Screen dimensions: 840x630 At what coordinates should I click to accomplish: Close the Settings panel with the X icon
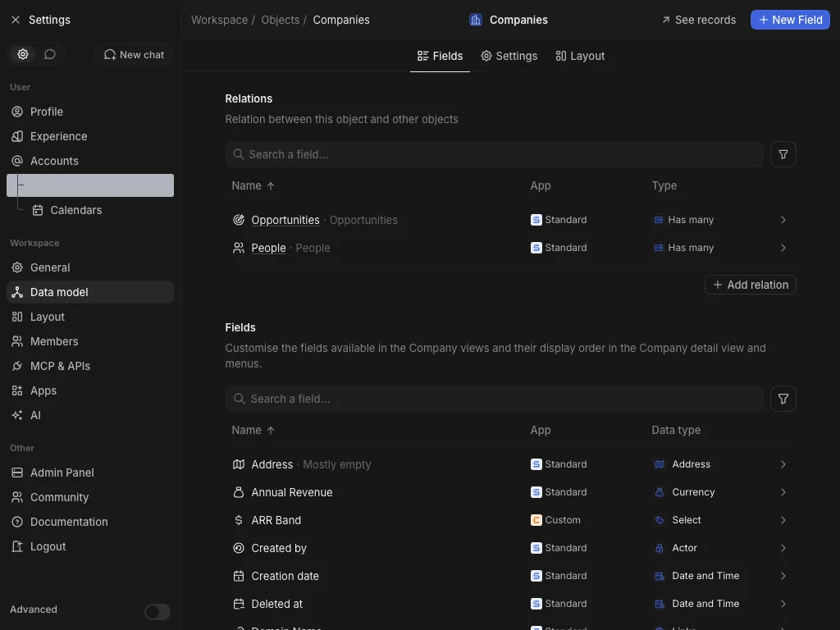16,20
